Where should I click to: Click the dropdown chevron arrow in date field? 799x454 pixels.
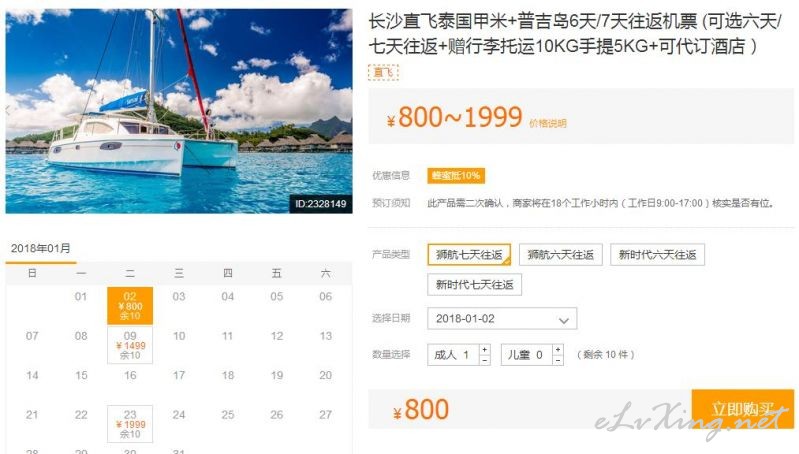click(564, 320)
